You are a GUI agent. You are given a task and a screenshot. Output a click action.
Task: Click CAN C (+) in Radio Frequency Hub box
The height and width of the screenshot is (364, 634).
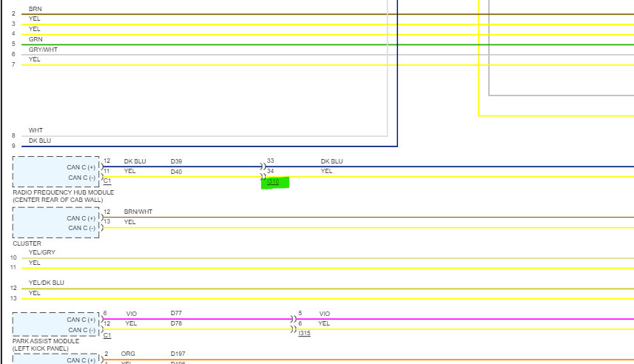81,167
